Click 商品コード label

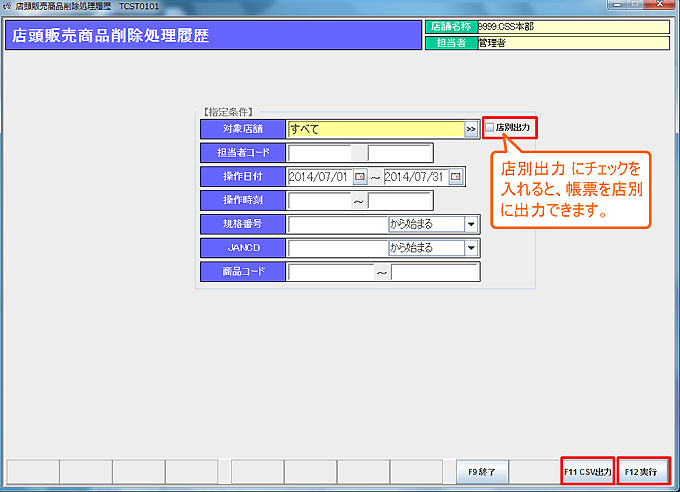(x=243, y=272)
